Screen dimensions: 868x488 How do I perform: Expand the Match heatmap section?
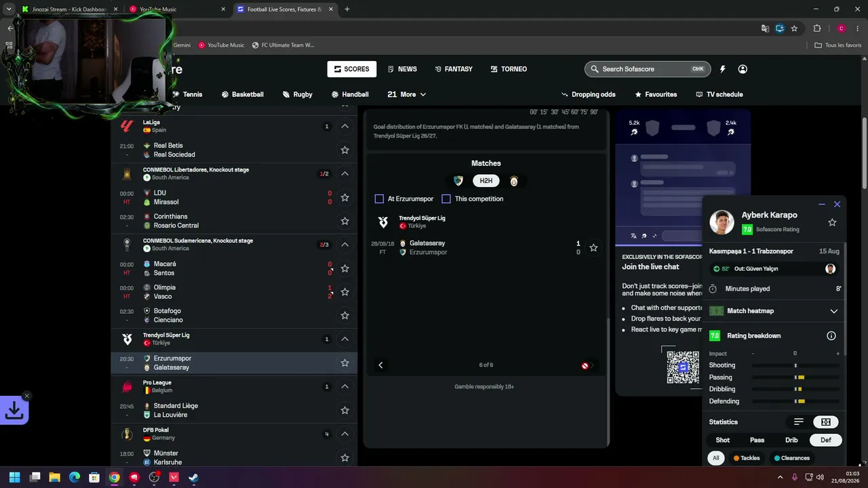833,311
